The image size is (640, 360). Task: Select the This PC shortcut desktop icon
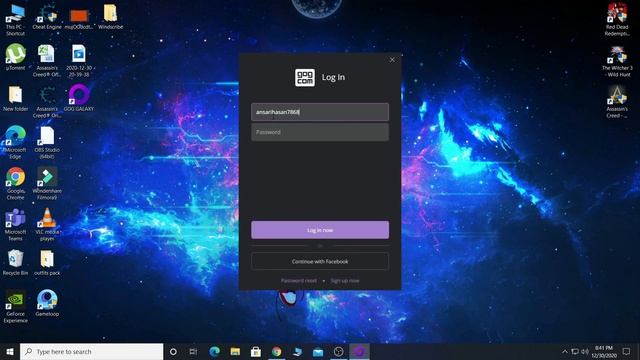click(15, 20)
